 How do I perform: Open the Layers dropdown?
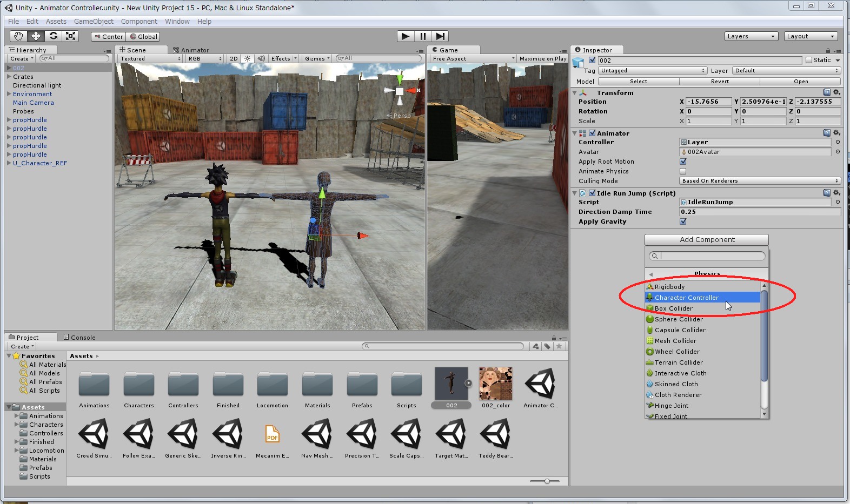pyautogui.click(x=751, y=36)
